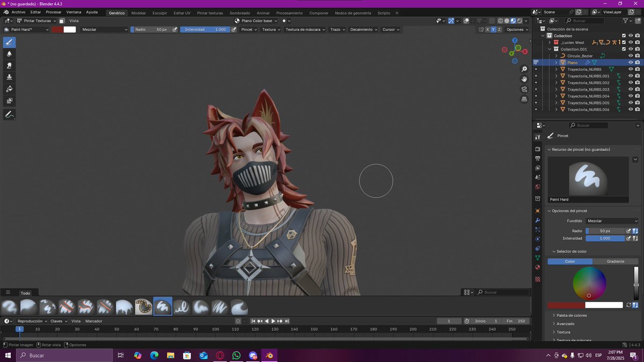Open WhatsApp from the taskbar
The width and height of the screenshot is (644, 362).
[237, 355]
